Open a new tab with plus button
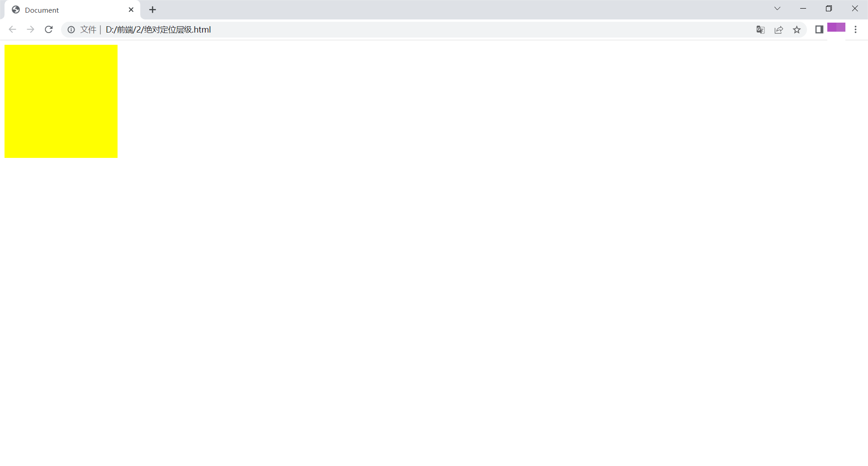Screen dimensions: 868x466 (x=153, y=10)
